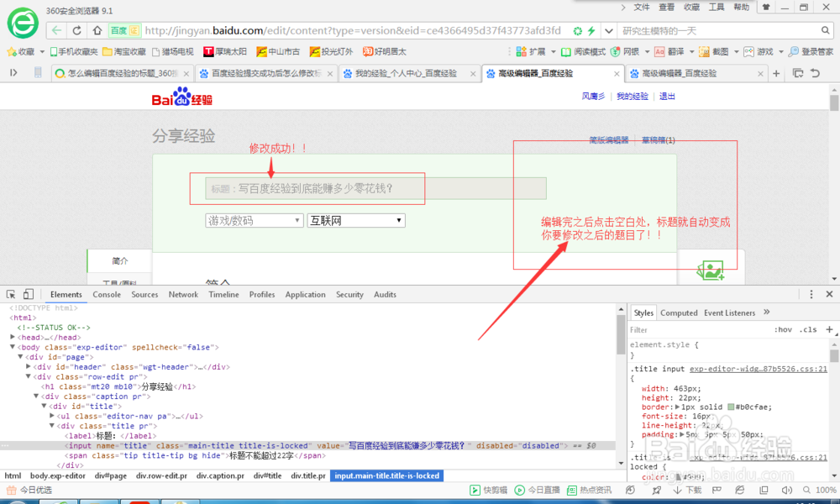Open the 收藏 star favorites icon
Screen dimensions: 840x504
(21, 52)
